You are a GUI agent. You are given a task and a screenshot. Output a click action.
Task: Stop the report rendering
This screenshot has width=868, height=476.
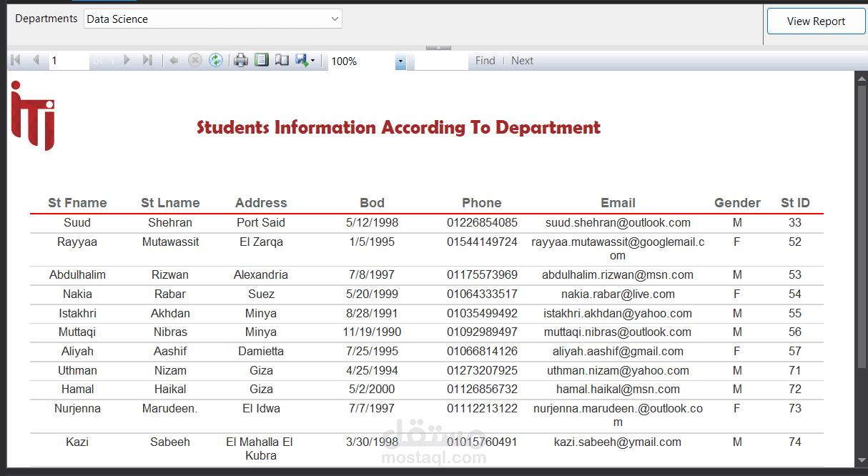[194, 60]
